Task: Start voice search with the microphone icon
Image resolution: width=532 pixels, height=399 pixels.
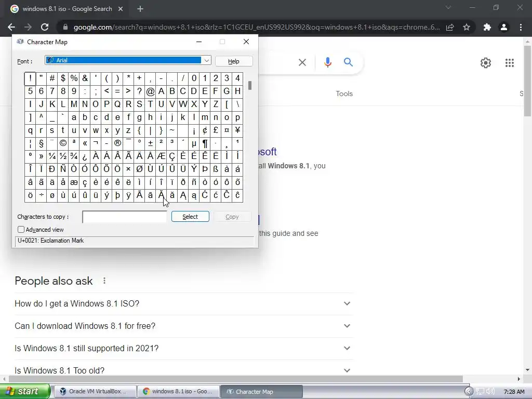Action: tap(327, 62)
